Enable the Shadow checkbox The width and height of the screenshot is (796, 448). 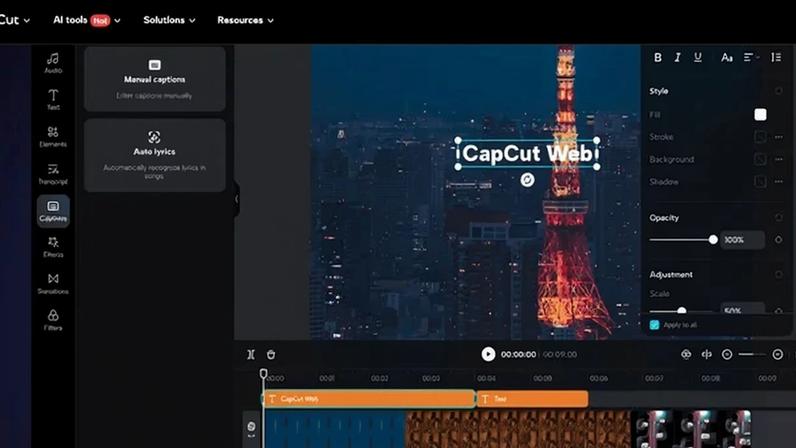pyautogui.click(x=760, y=181)
